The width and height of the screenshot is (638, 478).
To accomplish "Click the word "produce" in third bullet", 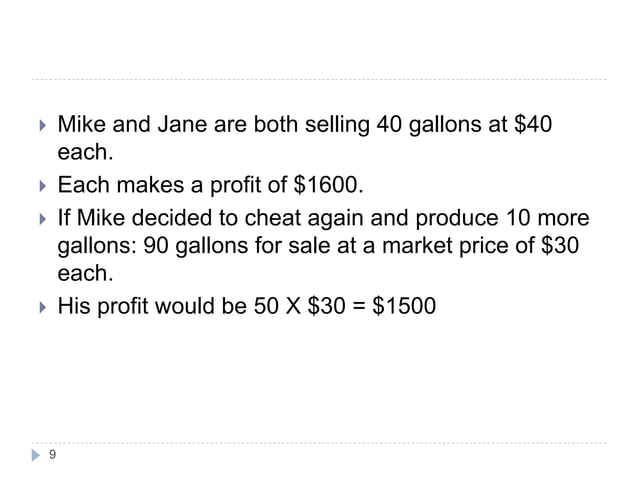I will [457, 219].
